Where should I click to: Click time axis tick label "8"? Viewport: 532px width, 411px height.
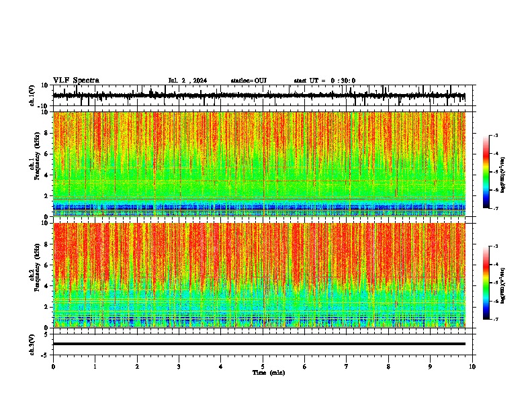point(388,367)
